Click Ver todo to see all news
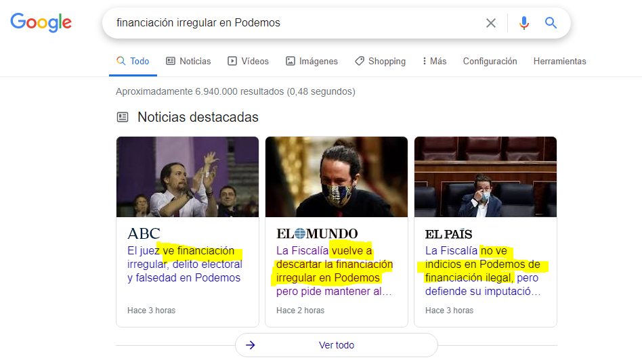Viewport: 642px width, 364px height. click(337, 345)
